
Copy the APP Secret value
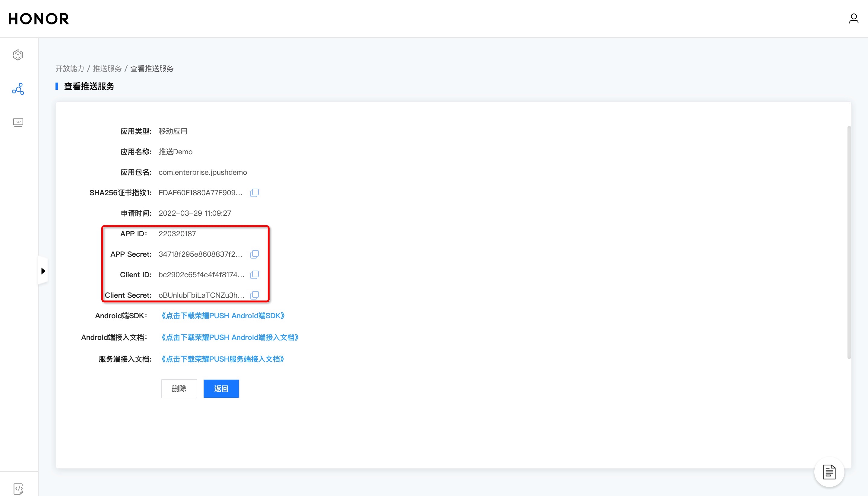[254, 254]
